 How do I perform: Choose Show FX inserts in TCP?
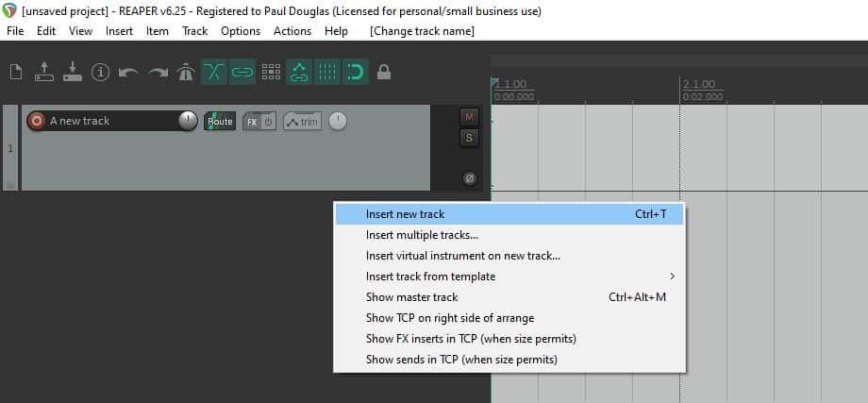pos(509,339)
